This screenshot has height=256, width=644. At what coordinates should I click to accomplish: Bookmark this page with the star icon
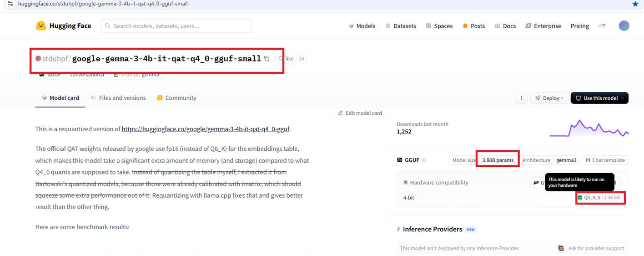[x=635, y=4]
